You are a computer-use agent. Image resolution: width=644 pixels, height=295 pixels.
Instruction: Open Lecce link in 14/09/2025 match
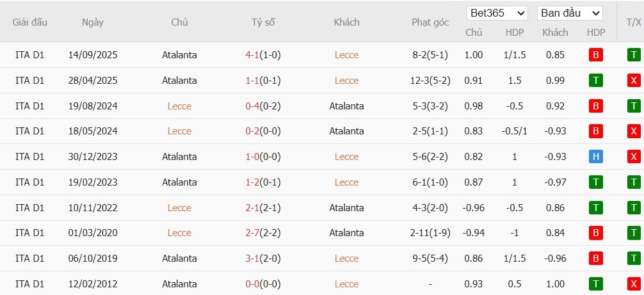pyautogui.click(x=346, y=55)
